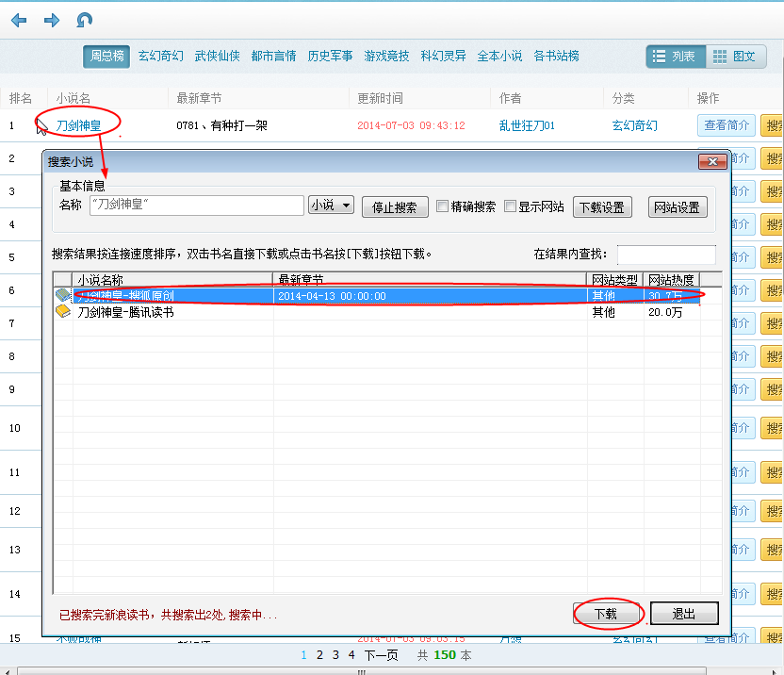Click the horizontal scrollbar at the bottom
Viewport: 784px width, 675px height.
pyautogui.click(x=362, y=671)
